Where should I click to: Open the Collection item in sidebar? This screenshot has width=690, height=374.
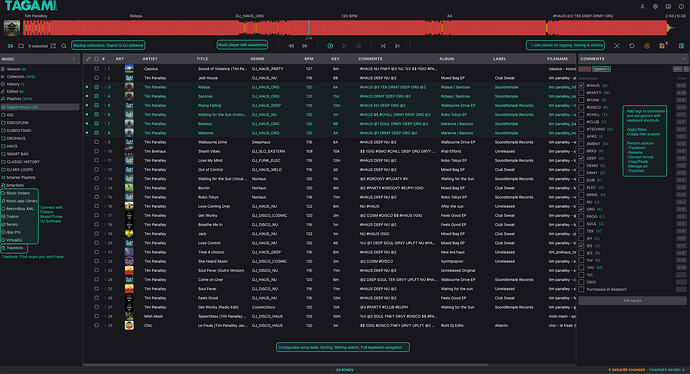18,77
